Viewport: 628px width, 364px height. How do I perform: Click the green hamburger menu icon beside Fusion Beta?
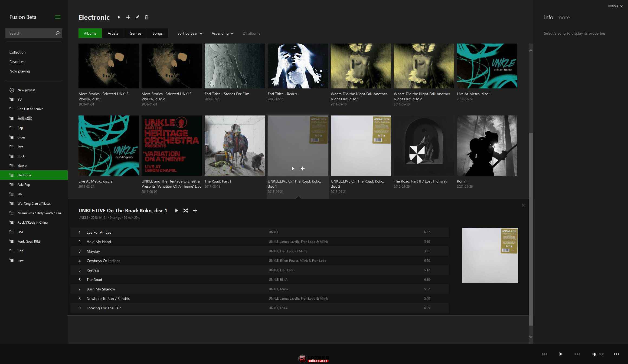[58, 17]
